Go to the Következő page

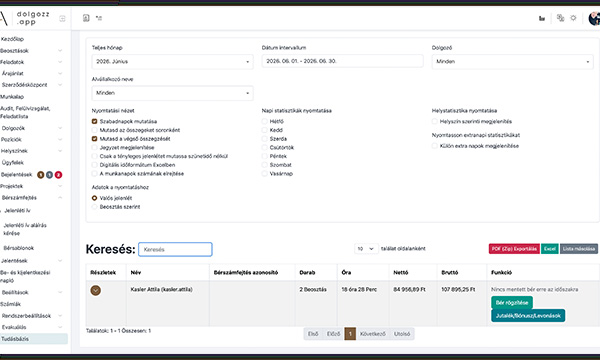(x=373, y=334)
